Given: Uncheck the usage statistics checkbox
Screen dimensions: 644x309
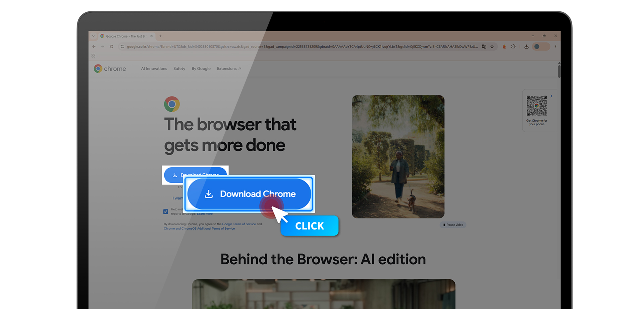Looking at the screenshot, I should (166, 211).
